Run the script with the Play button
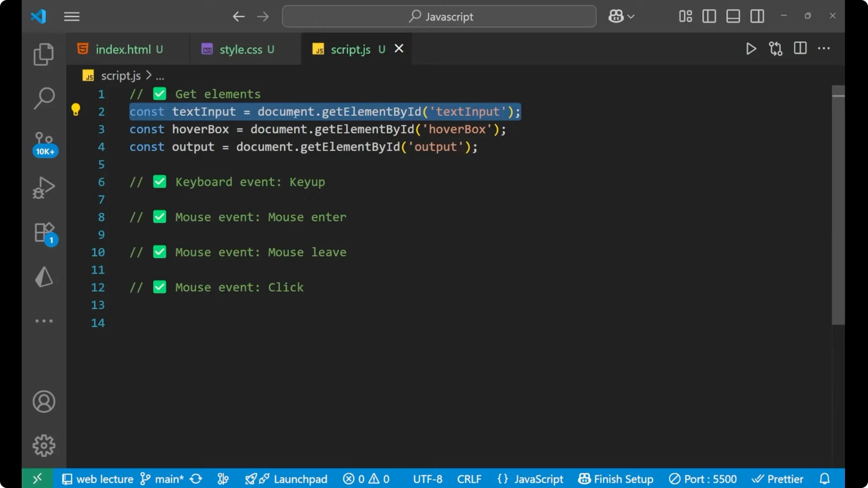The width and height of the screenshot is (868, 488). (x=751, y=49)
